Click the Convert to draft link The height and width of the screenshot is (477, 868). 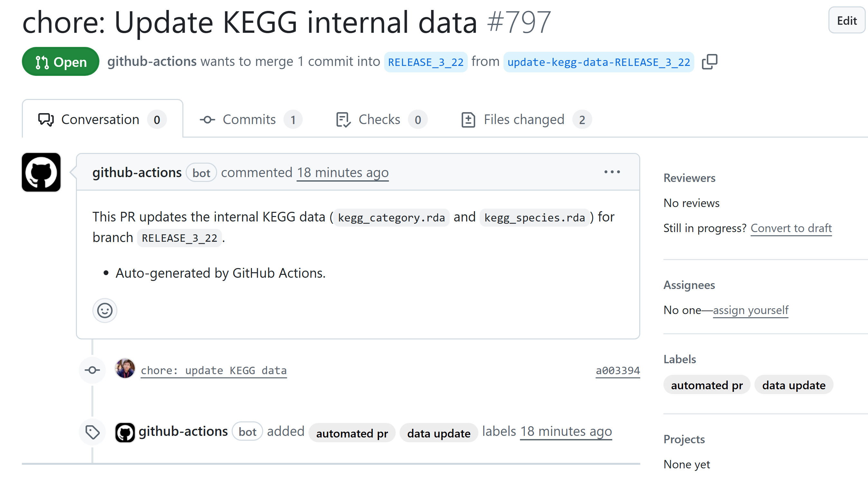pyautogui.click(x=791, y=228)
